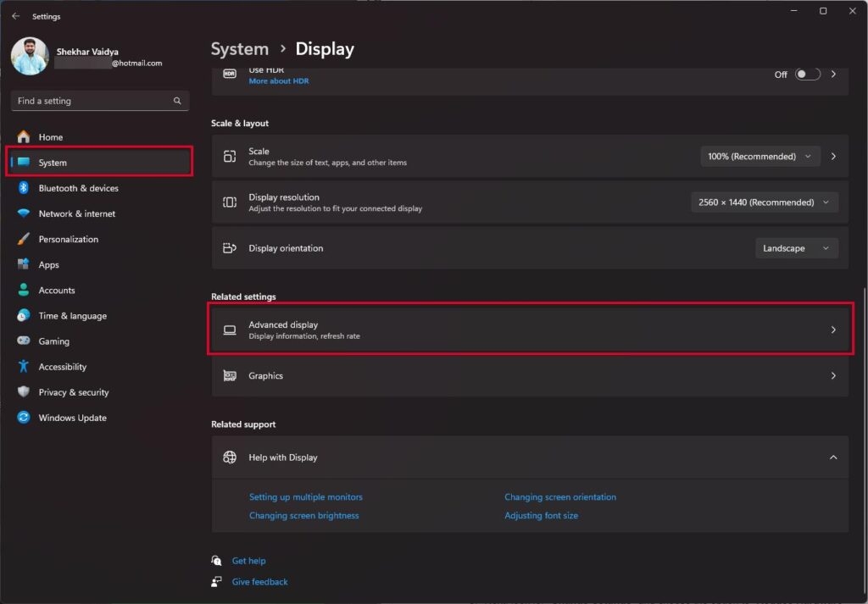Image resolution: width=868 pixels, height=604 pixels.
Task: Open Windows Update settings
Action: [x=100, y=417]
